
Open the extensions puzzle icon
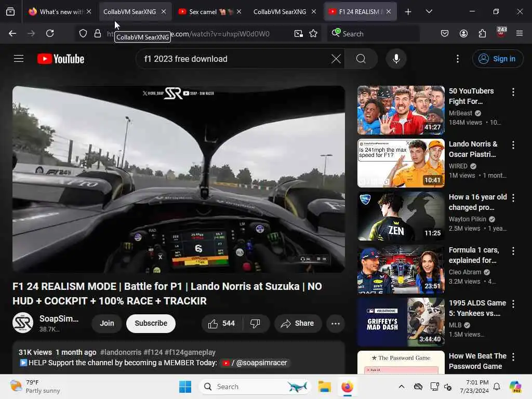tap(482, 33)
